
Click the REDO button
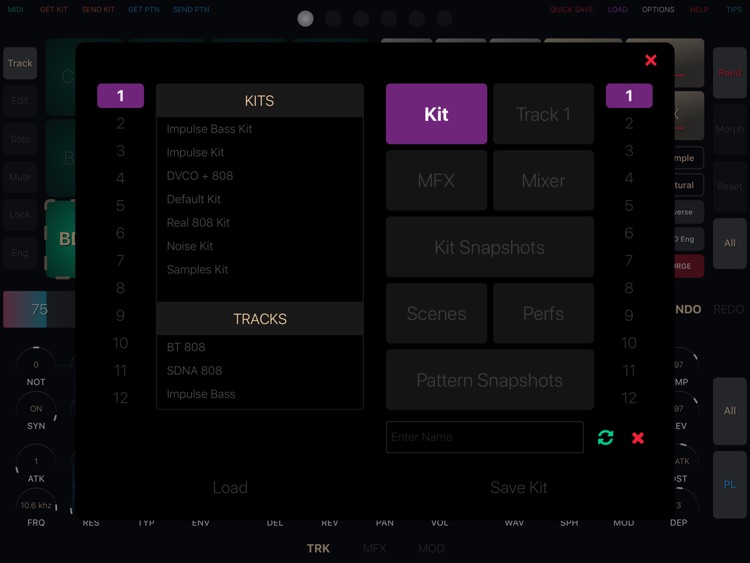(728, 309)
